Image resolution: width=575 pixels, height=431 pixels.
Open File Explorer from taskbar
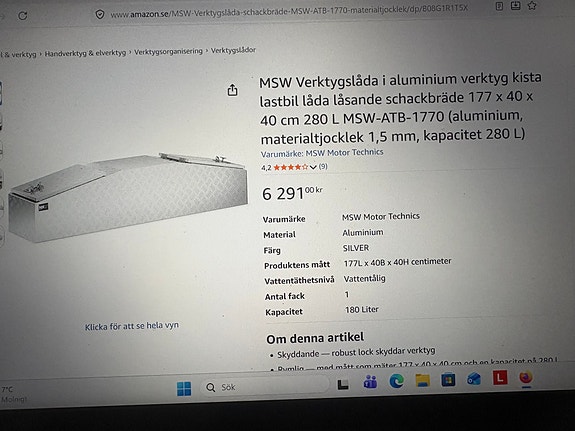click(422, 380)
